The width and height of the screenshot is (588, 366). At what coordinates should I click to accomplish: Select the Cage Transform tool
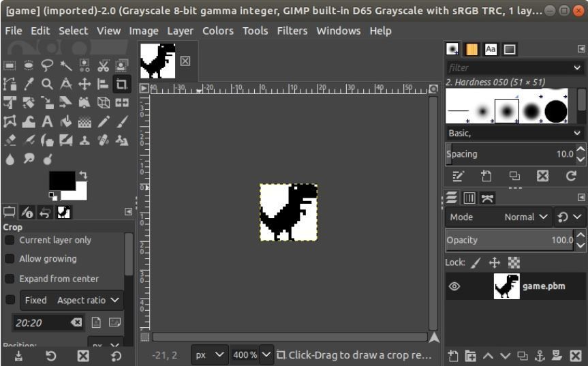[x=10, y=121]
